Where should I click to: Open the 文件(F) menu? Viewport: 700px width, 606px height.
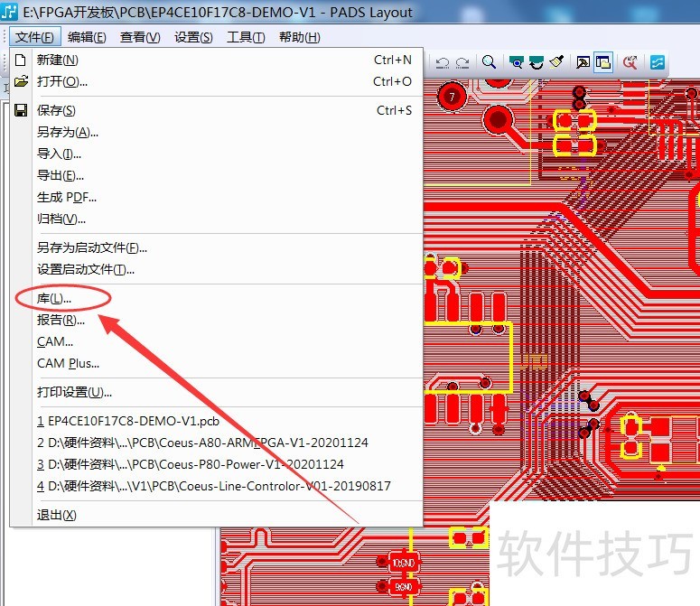pos(34,37)
